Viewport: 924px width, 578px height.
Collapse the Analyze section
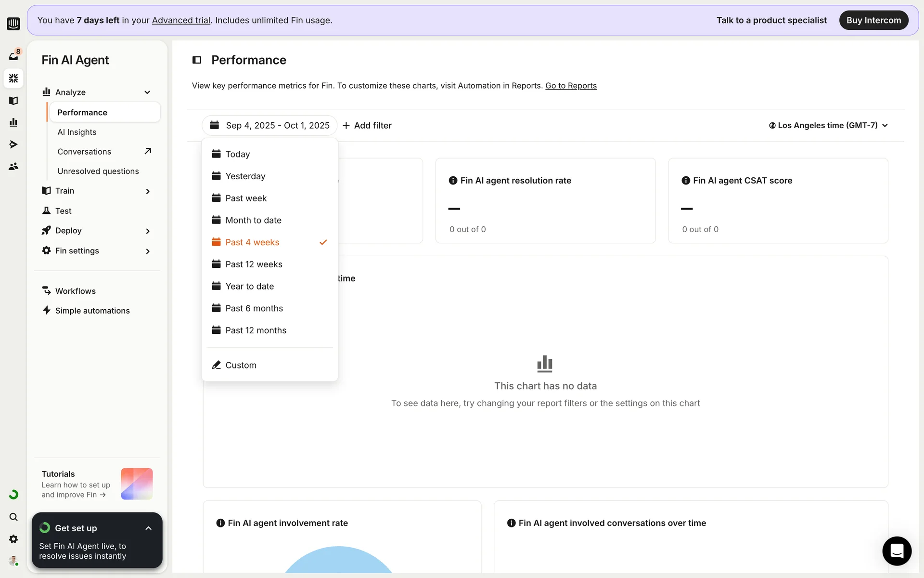pos(147,92)
